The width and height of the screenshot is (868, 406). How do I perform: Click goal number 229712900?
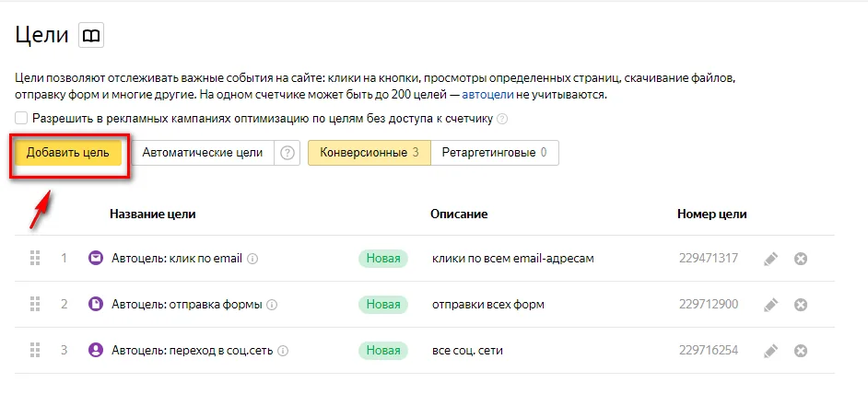[x=708, y=304]
